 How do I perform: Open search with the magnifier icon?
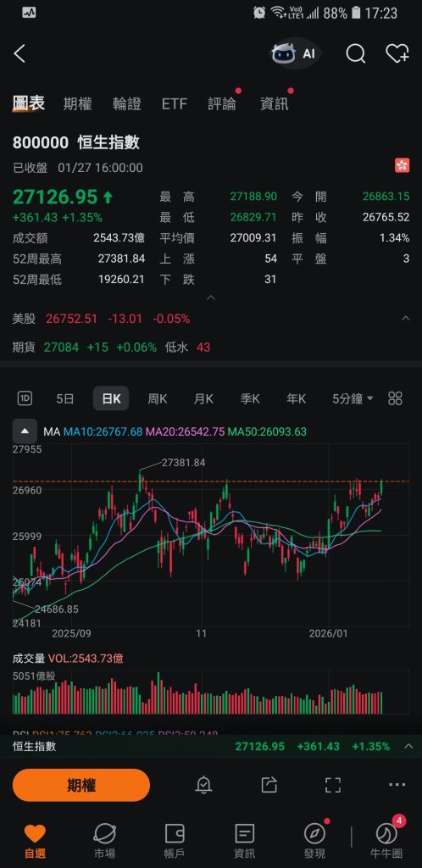(x=356, y=53)
